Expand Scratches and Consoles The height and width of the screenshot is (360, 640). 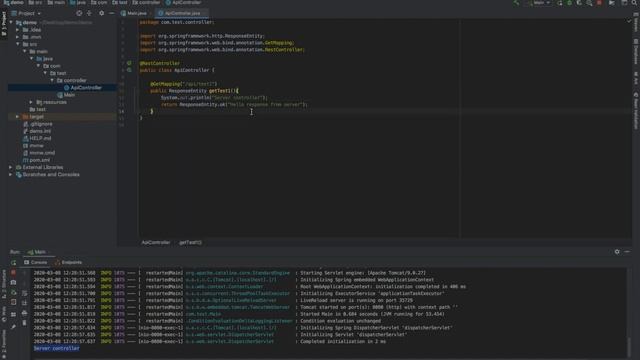coord(11,175)
